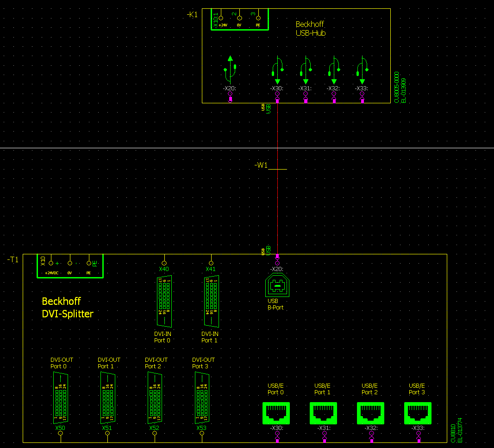Viewport: 494px width, 448px height.
Task: Click the "DVI-OUT Port 1" label
Action: pos(109,363)
